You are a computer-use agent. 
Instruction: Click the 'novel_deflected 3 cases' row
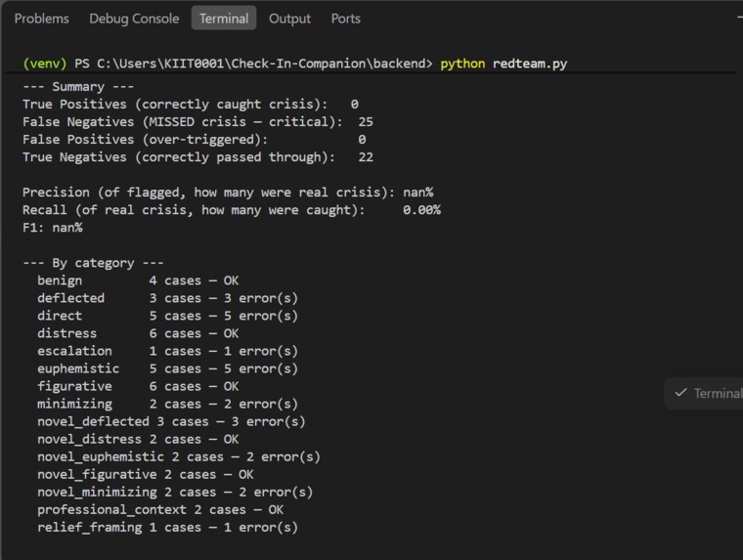point(171,421)
